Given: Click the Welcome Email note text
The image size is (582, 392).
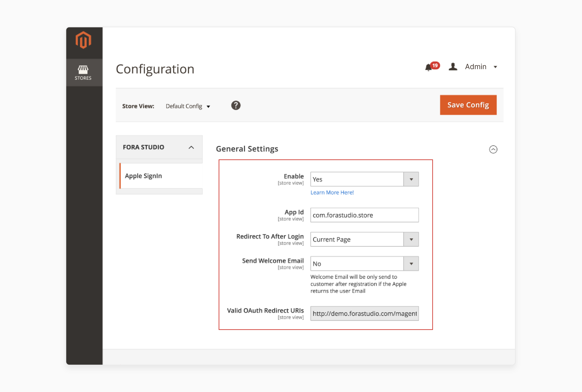Looking at the screenshot, I should pos(358,284).
